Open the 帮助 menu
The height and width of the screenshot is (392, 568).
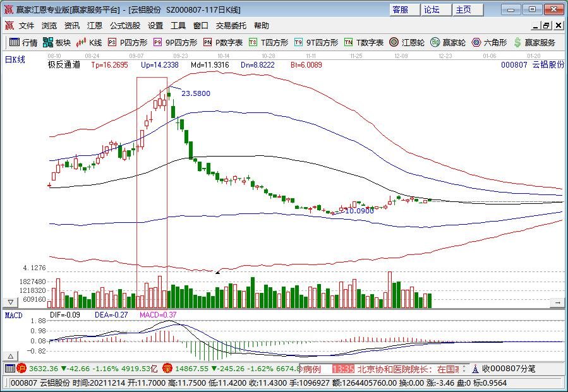click(x=261, y=26)
